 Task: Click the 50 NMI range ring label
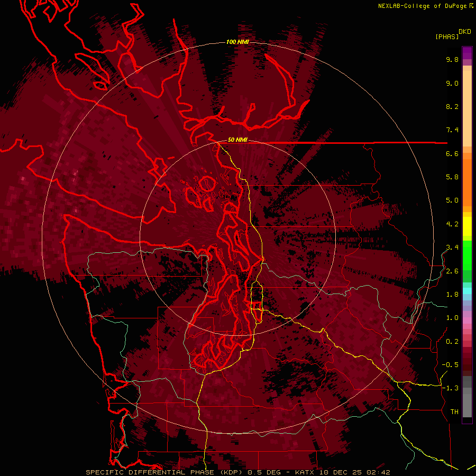pos(237,140)
